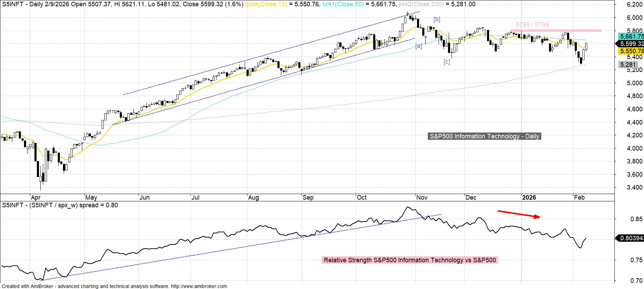The height and width of the screenshot is (289, 644).
Task: Click the Apr marker on time axis
Action: coord(36,198)
